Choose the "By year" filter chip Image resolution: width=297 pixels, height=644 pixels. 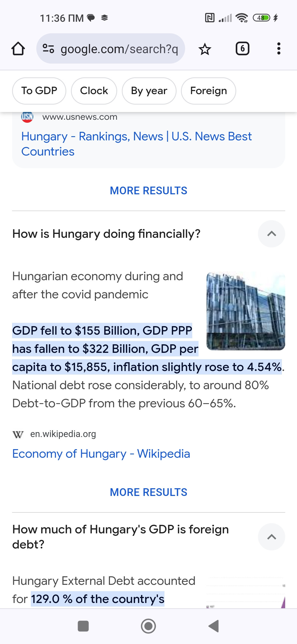coord(149,91)
